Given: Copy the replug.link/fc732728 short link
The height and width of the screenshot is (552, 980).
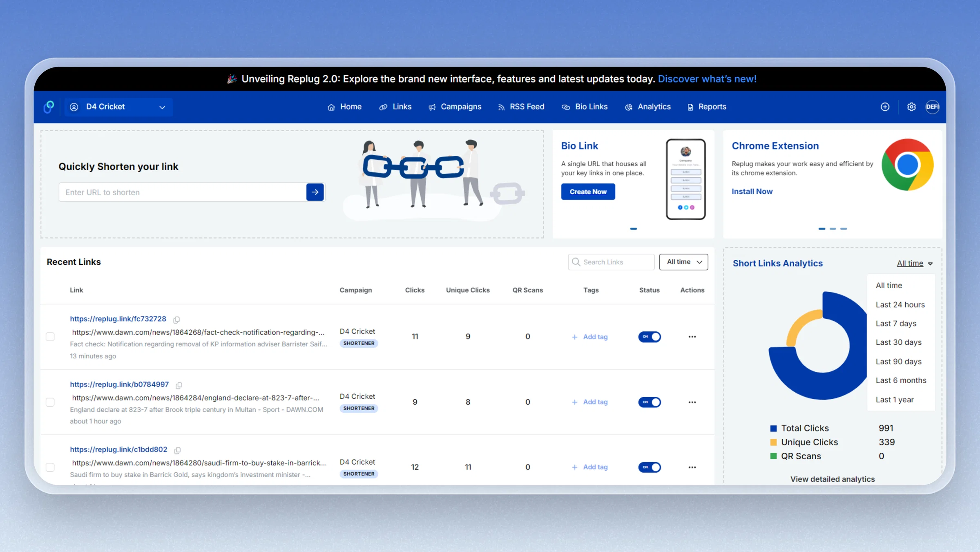Looking at the screenshot, I should pos(176,320).
